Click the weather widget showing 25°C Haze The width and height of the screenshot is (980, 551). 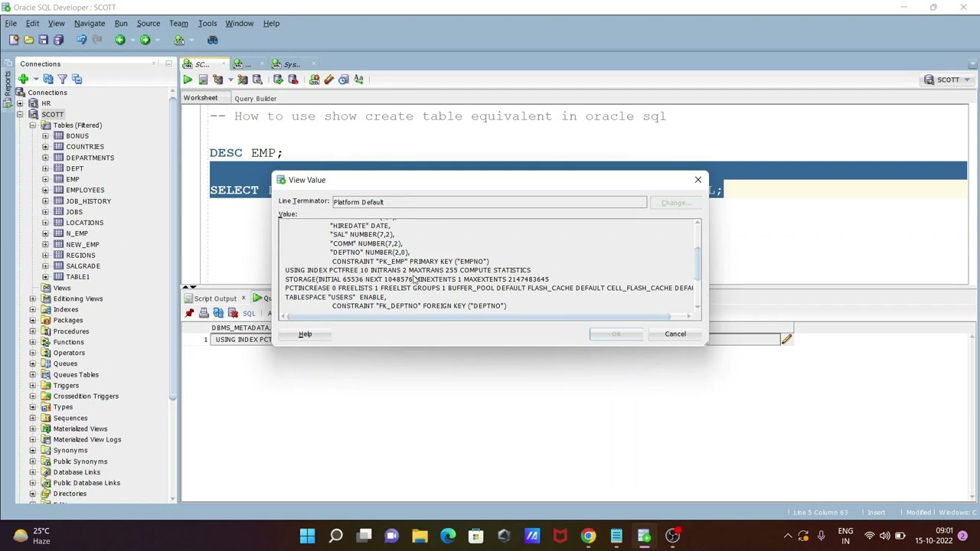click(32, 536)
